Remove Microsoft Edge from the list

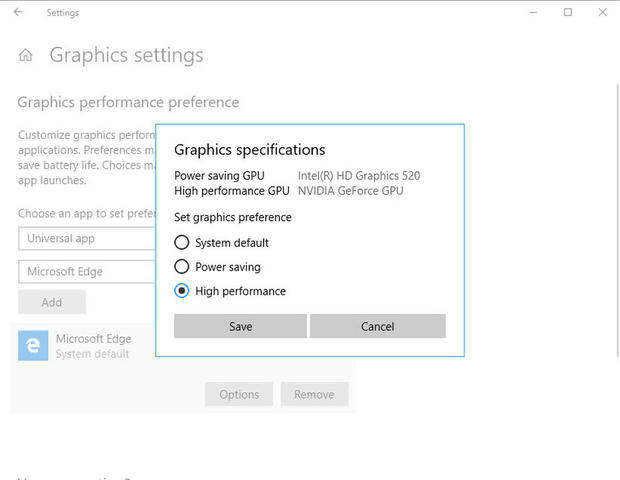pyautogui.click(x=314, y=394)
